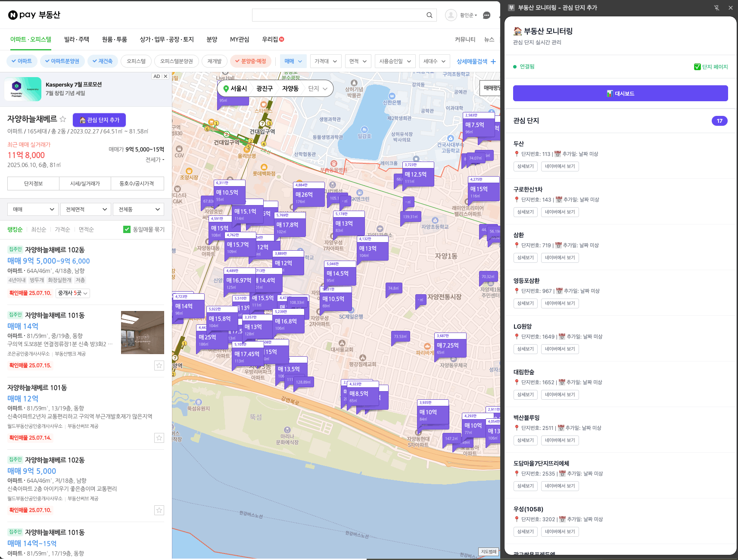Click the main search input field
The width and height of the screenshot is (738, 560).
coord(339,15)
